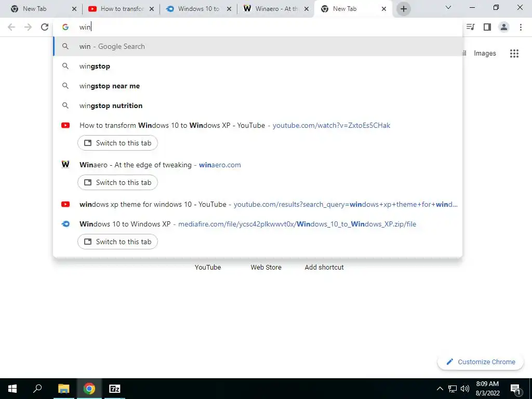Click search icon beside 'wingstop' suggestion

(65, 66)
